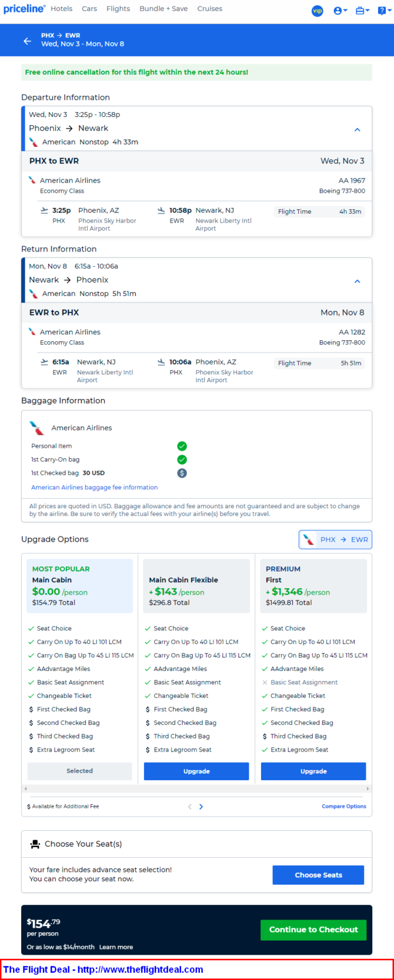Image resolution: width=394 pixels, height=980 pixels.
Task: Click the 1st Checked bag dollar icon
Action: point(182,473)
